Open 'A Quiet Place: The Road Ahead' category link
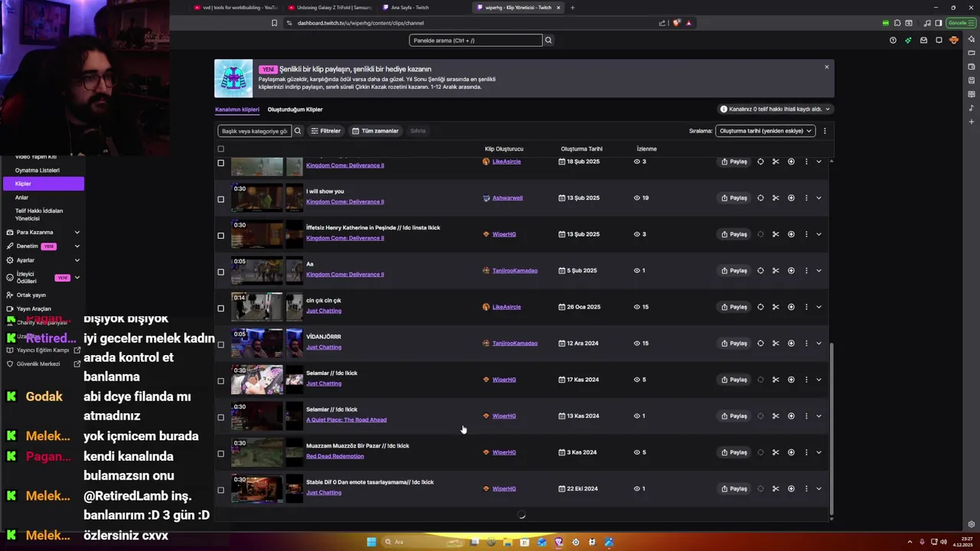 [346, 420]
